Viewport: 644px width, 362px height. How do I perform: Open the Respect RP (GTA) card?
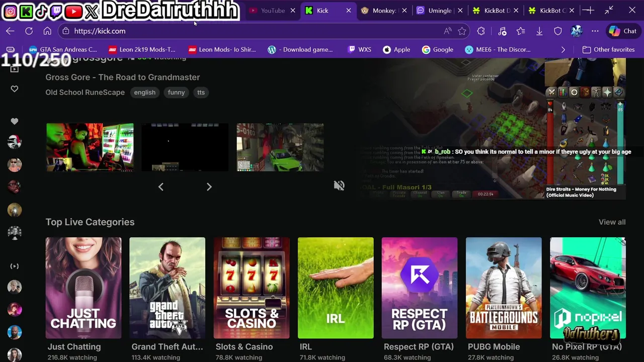point(420,288)
